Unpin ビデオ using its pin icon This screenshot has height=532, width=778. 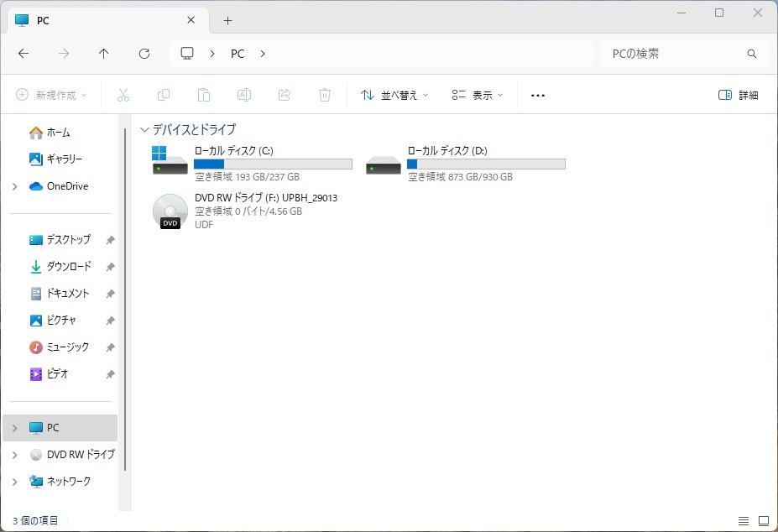(110, 374)
